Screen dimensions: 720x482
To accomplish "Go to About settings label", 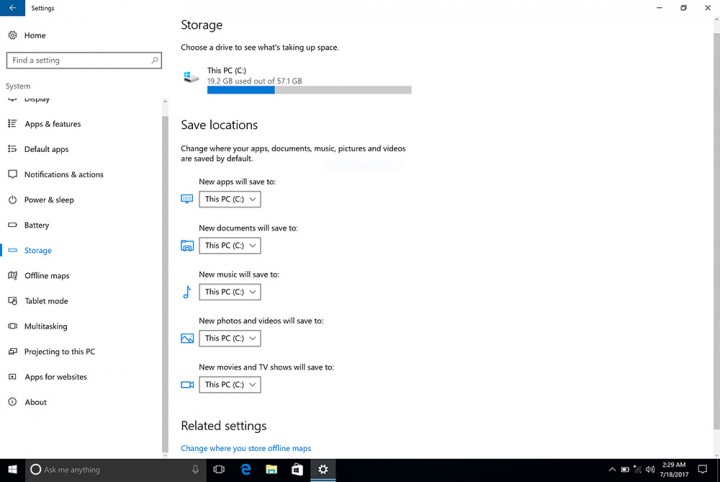I will [36, 402].
